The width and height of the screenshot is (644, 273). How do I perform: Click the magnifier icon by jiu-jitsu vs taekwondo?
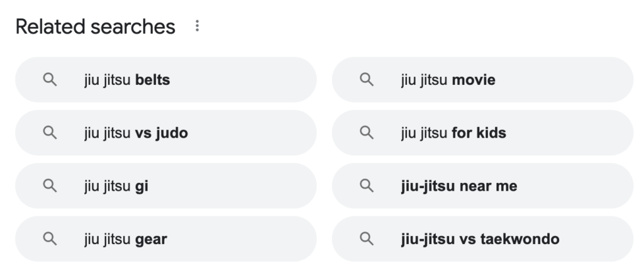click(367, 238)
